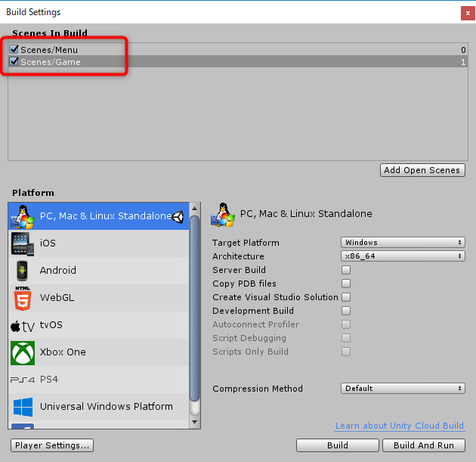Select the iOS platform row

pos(99,243)
